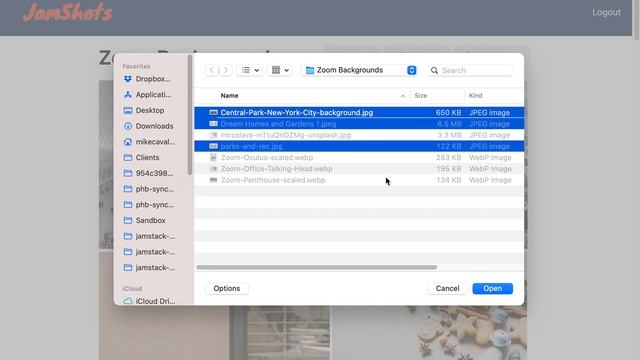This screenshot has height=360, width=640.
Task: Click the sidebar vertical scrollbar
Action: pyautogui.click(x=190, y=115)
